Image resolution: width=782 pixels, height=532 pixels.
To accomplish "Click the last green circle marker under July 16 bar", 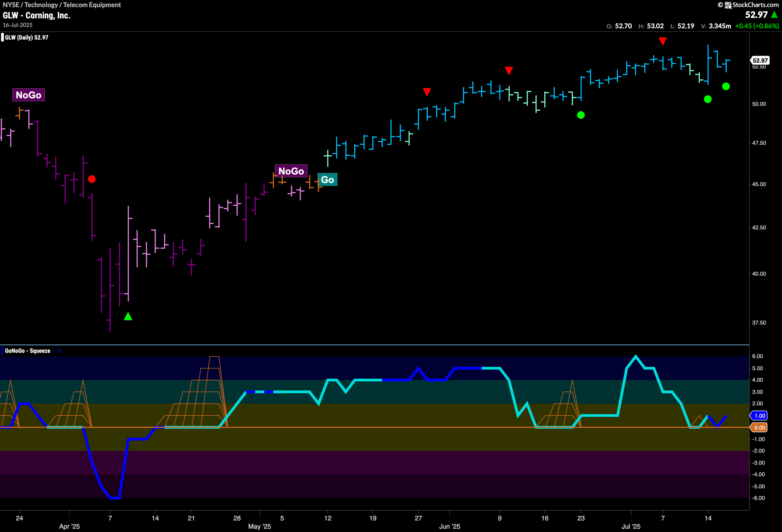I will [x=726, y=86].
